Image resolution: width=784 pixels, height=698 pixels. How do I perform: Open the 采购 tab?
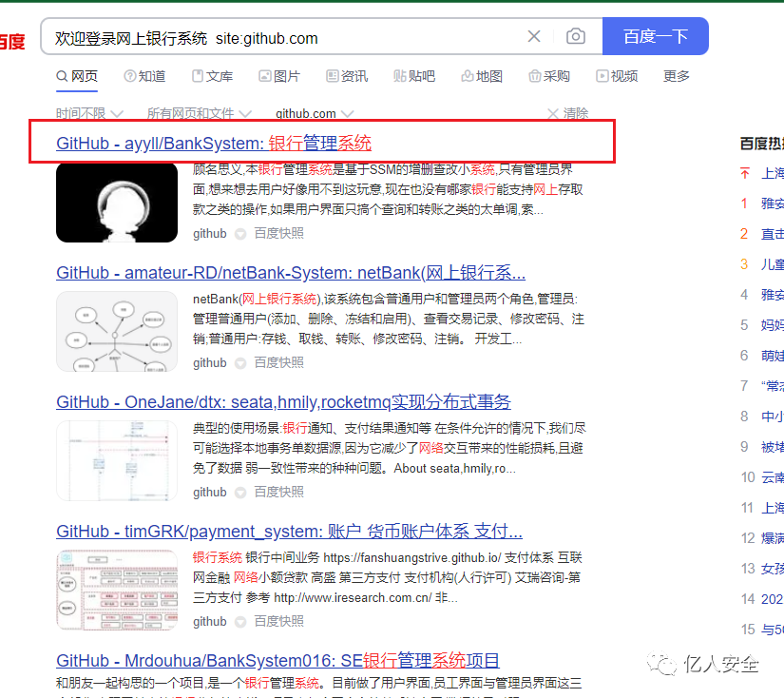click(x=549, y=76)
